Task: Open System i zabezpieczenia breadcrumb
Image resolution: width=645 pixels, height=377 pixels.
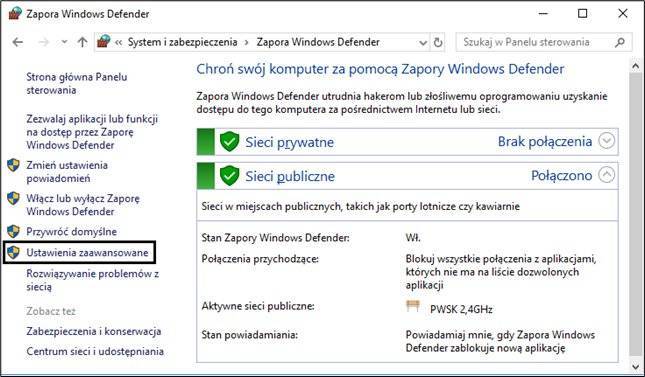Action: (183, 42)
